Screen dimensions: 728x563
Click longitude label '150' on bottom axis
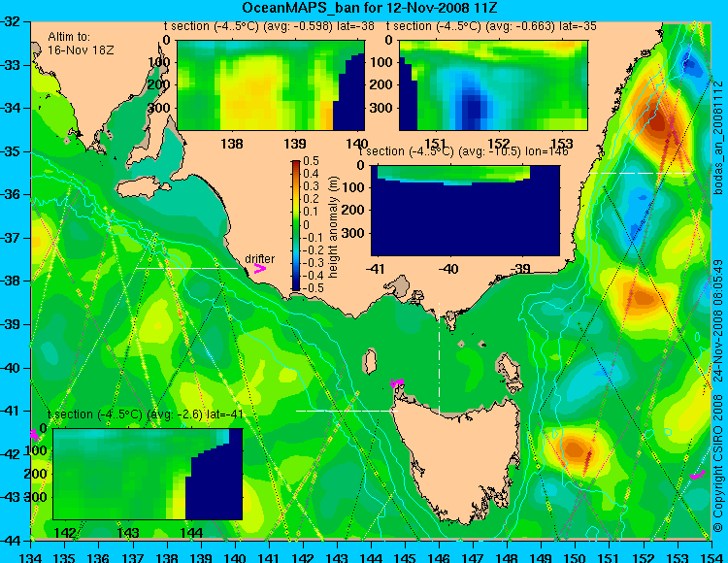576,557
